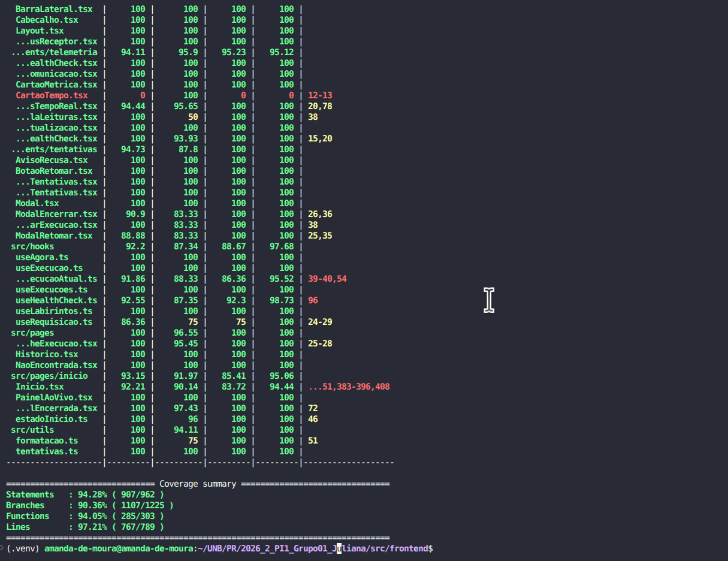Viewport: 728px width, 561px height.
Task: Click the useHealthCheck.ts file name
Action: click(56, 300)
